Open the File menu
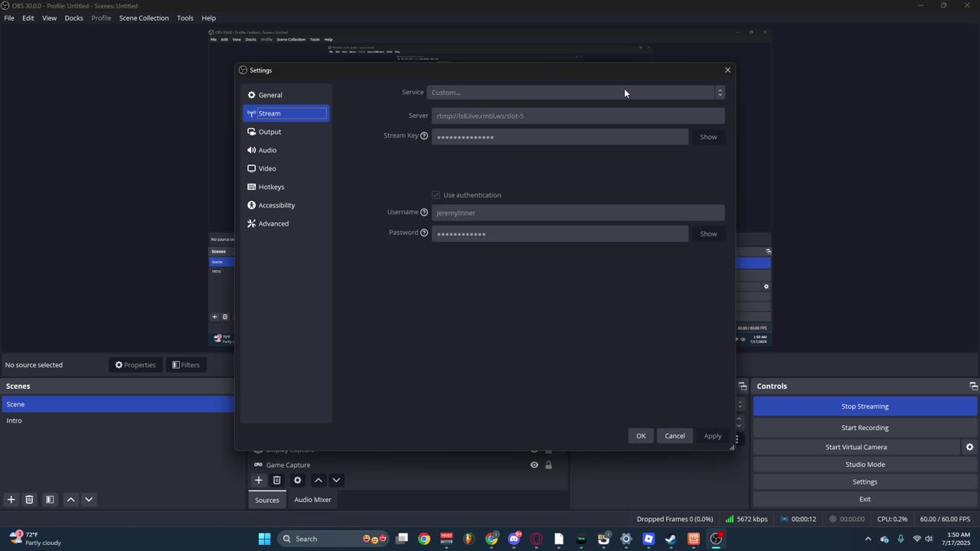This screenshot has height=551, width=980. 9,18
